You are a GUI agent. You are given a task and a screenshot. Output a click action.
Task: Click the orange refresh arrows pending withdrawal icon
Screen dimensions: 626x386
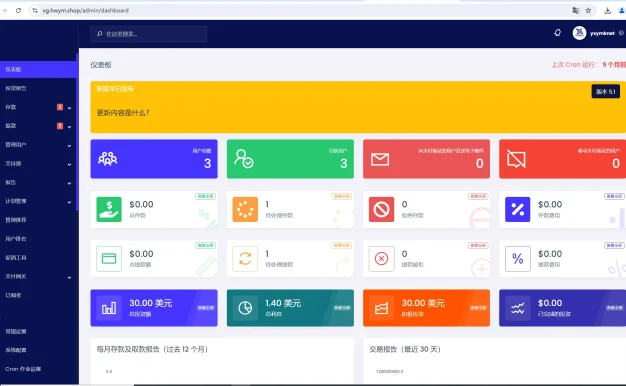pos(245,259)
